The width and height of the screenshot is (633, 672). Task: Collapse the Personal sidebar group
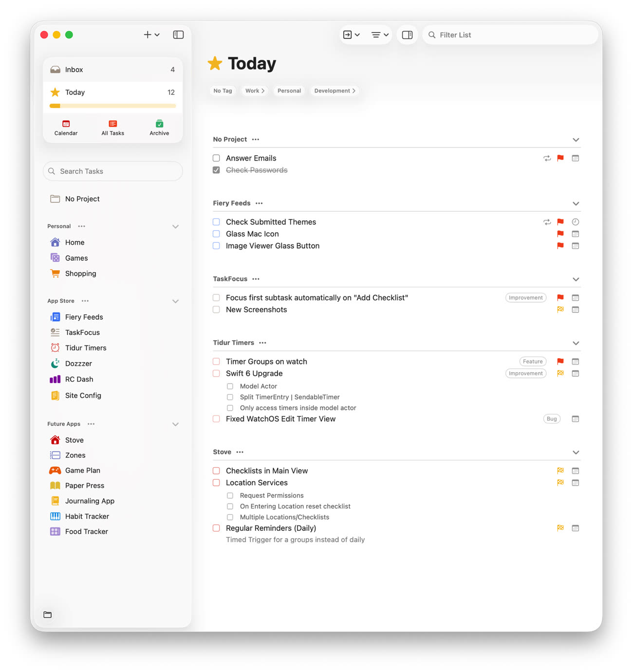pyautogui.click(x=175, y=226)
